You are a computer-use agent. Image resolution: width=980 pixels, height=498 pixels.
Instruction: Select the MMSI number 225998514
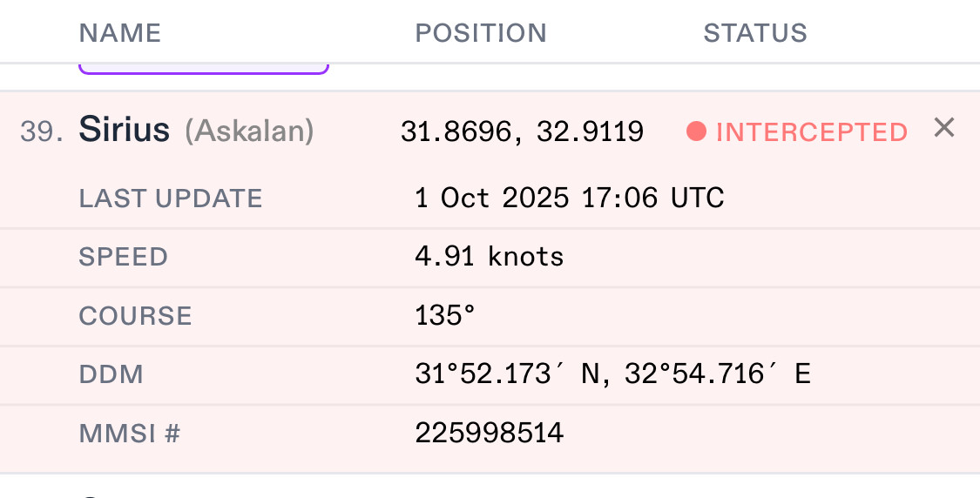pos(489,433)
